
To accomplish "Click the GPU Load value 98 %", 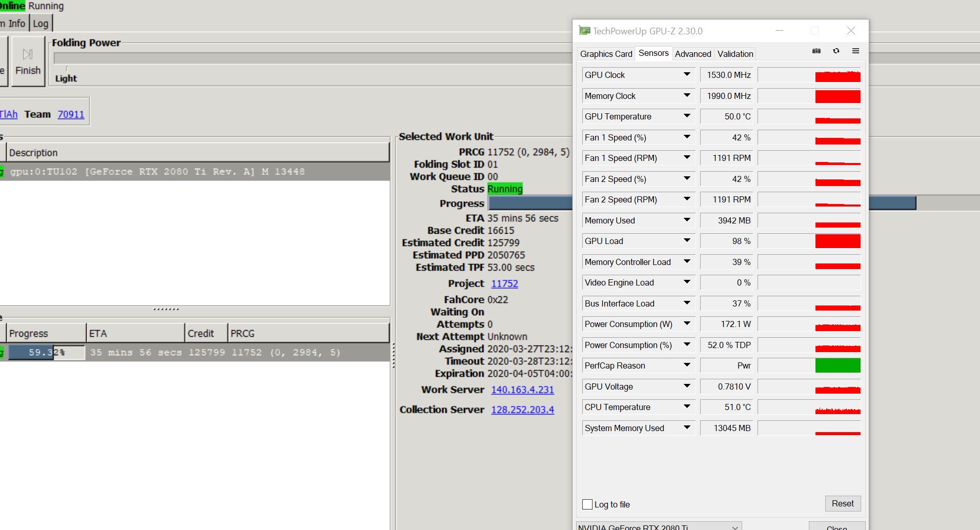I will click(x=726, y=241).
